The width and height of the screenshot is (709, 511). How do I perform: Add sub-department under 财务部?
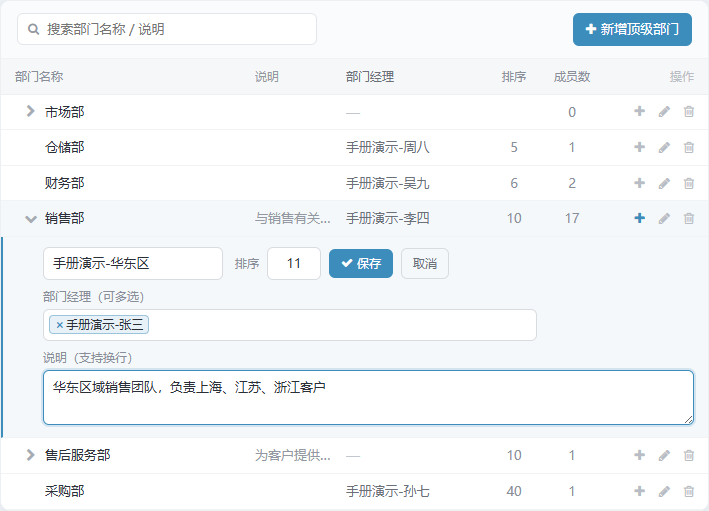coord(639,183)
